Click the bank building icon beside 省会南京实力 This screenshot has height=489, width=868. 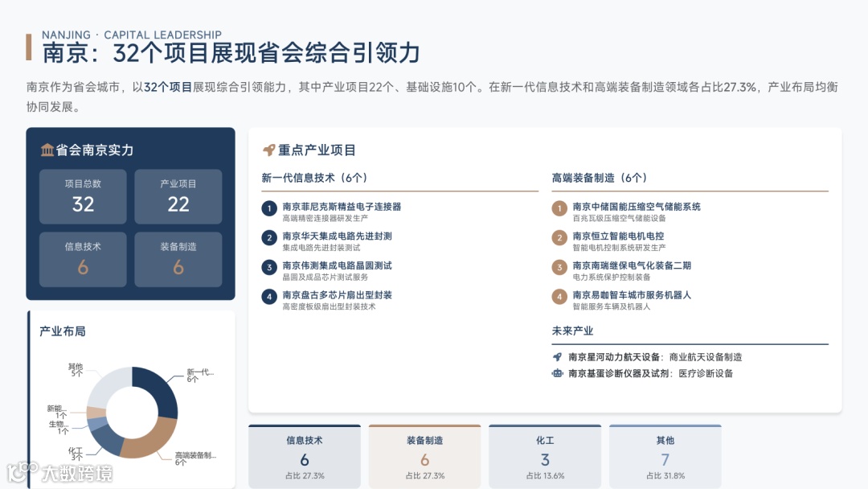click(x=47, y=150)
